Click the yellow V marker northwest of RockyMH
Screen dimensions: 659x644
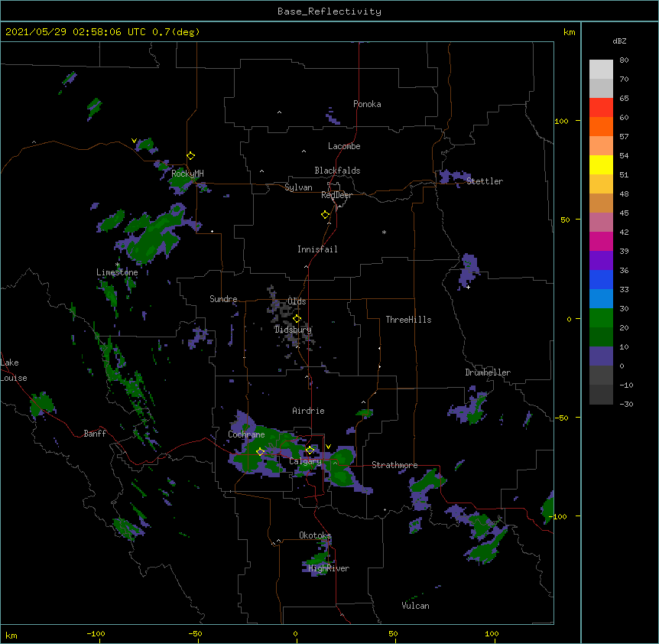(x=134, y=141)
